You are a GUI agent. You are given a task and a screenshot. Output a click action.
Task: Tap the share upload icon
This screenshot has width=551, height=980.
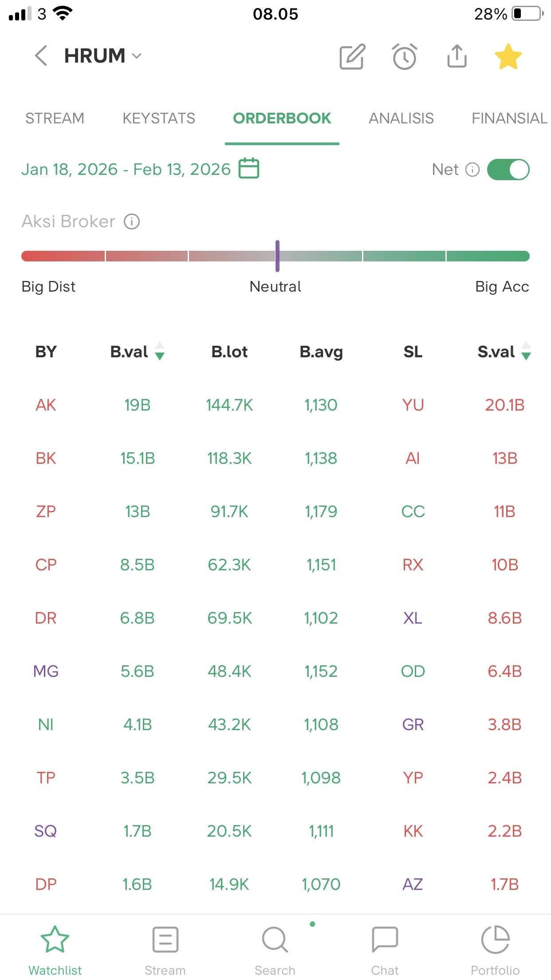pyautogui.click(x=457, y=56)
